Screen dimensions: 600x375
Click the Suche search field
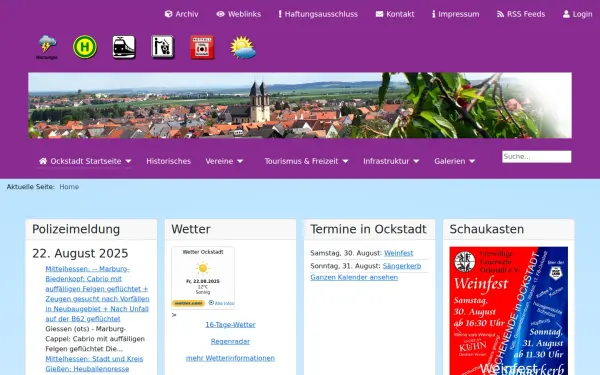[536, 157]
